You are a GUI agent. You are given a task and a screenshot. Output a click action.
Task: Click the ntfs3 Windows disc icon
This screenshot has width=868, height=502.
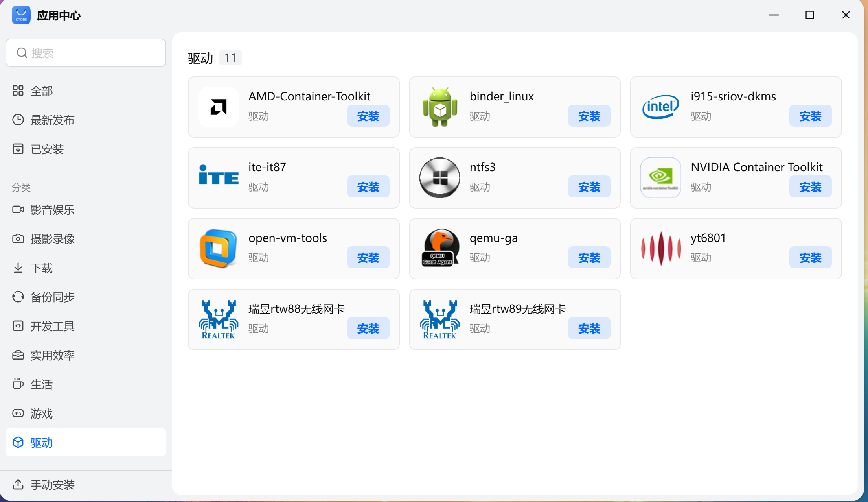(x=440, y=178)
